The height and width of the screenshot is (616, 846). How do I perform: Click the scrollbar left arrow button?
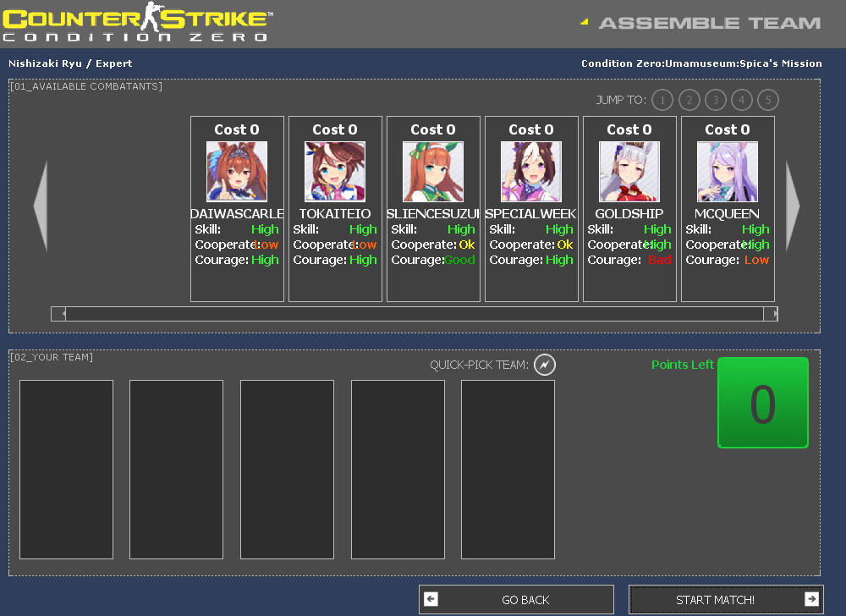coord(58,313)
